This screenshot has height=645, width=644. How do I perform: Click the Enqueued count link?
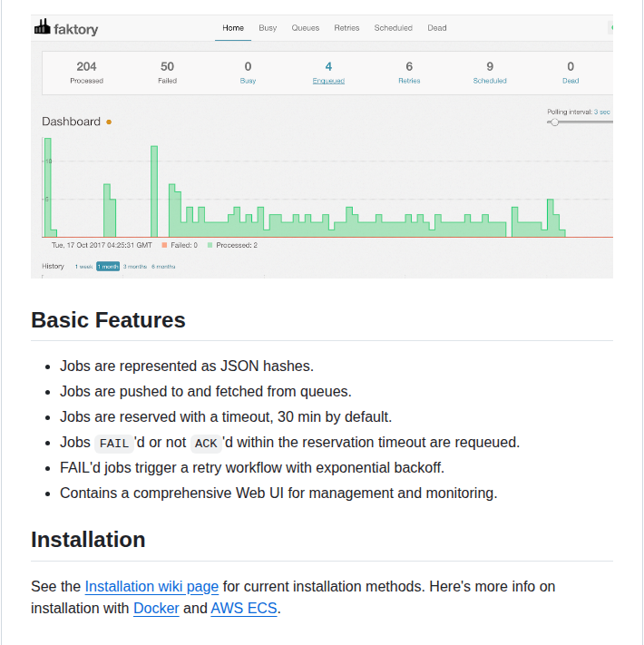[x=328, y=81]
